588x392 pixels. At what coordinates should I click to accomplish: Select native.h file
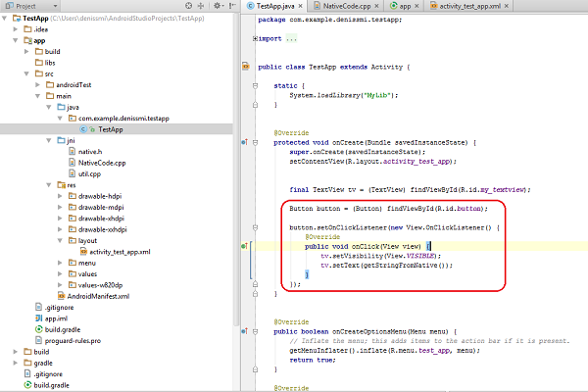(85, 152)
